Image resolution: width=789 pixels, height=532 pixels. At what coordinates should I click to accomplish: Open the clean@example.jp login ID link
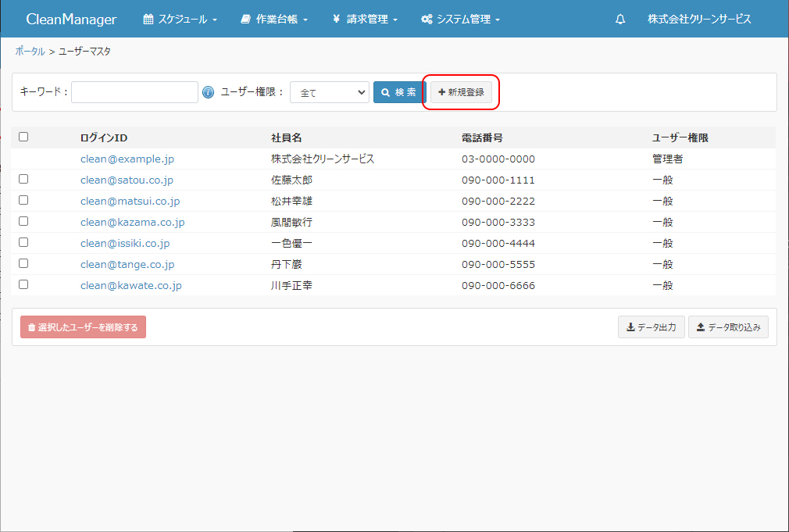click(x=127, y=159)
